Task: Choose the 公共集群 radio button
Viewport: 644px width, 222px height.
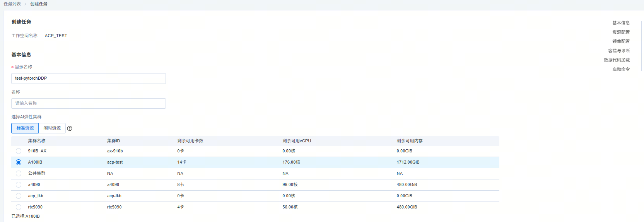Action: click(x=19, y=174)
